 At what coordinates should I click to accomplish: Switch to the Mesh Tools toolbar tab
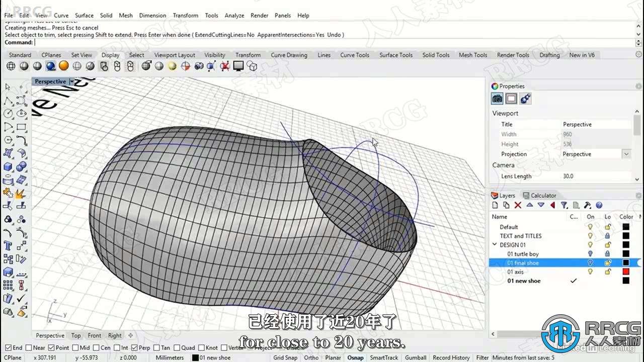(x=473, y=55)
